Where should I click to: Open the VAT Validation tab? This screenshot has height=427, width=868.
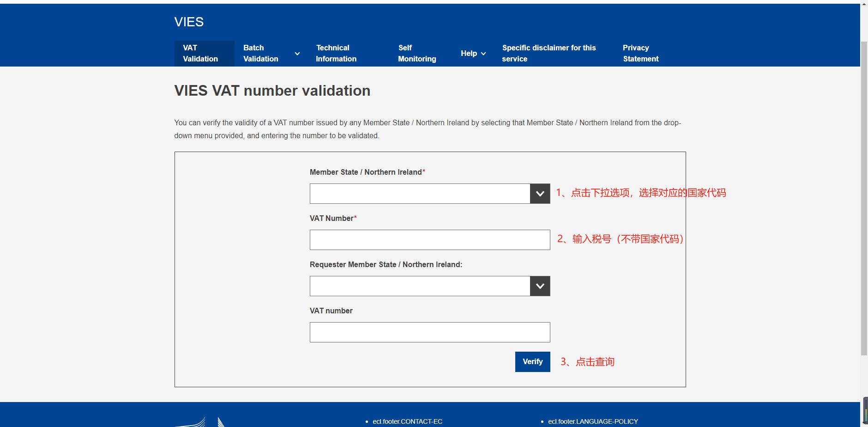(x=204, y=54)
